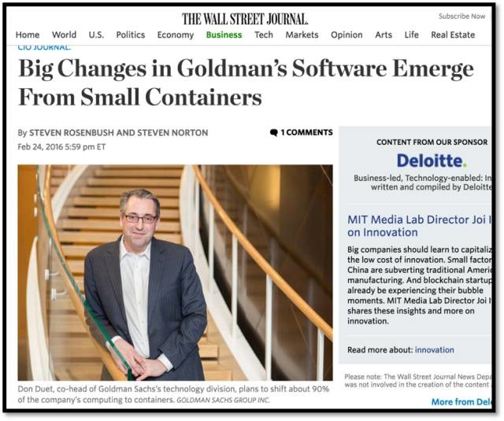Viewport: 504px width, 421px height.
Task: Click the comments speech bubble icon
Action: click(273, 133)
